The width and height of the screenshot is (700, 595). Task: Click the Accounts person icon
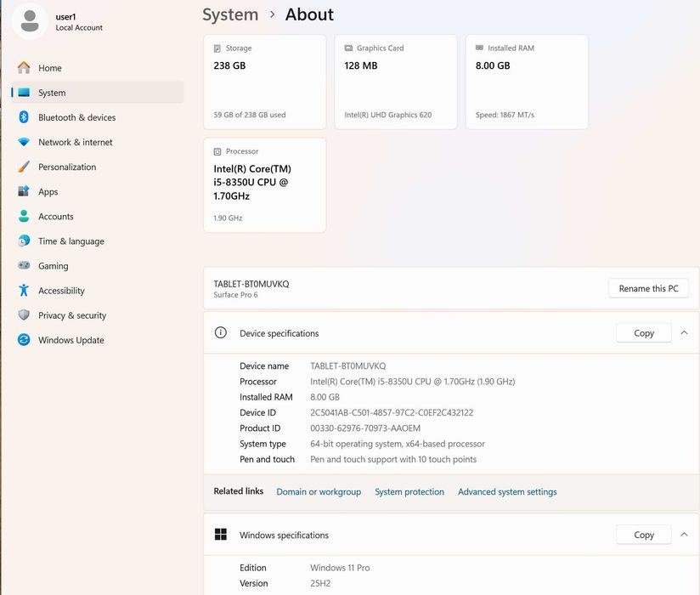click(24, 216)
